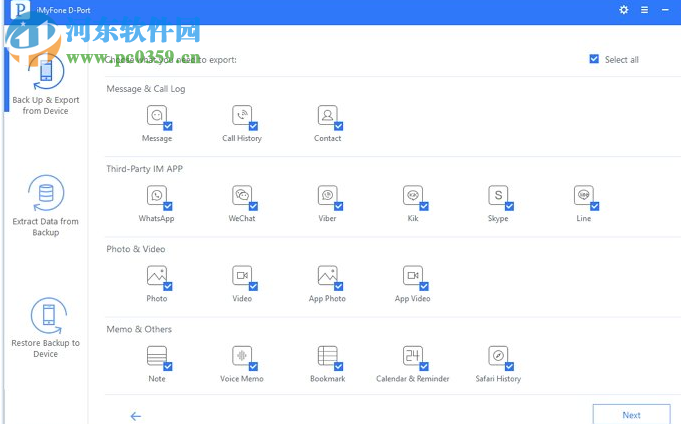Uncheck the App Photo checkbox

(x=339, y=287)
